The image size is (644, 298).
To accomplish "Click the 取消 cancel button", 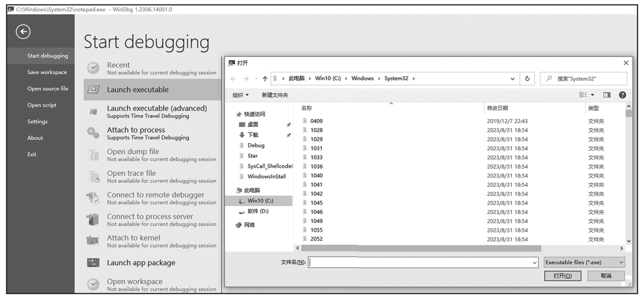I will coord(606,276).
